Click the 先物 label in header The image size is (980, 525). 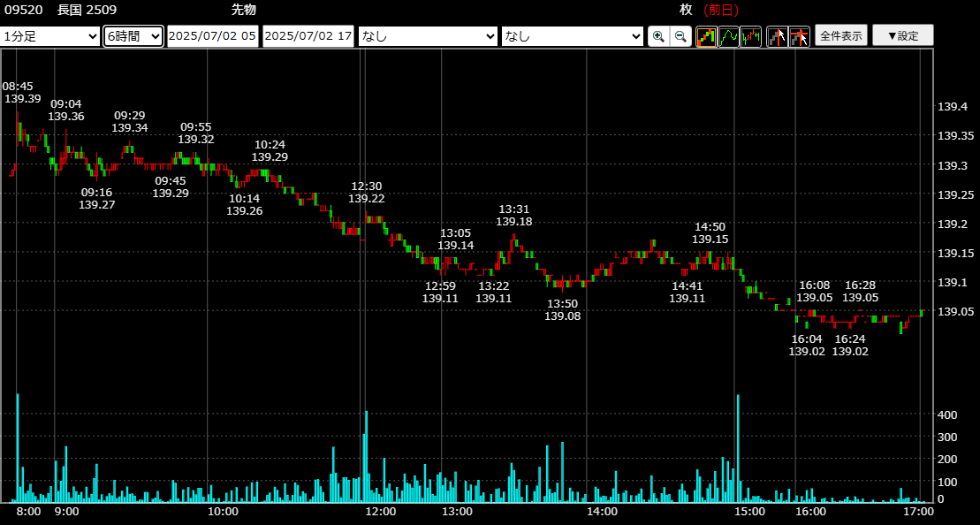244,10
